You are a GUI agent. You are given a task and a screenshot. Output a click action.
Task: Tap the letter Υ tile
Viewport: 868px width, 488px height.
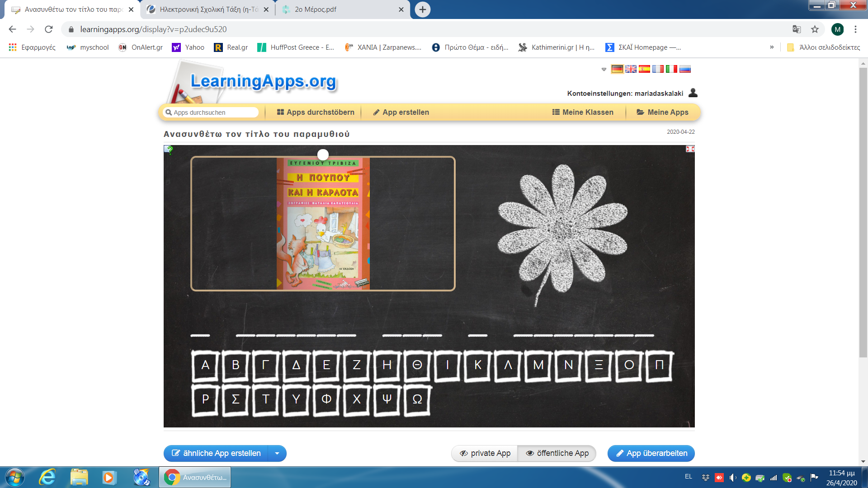coord(296,399)
